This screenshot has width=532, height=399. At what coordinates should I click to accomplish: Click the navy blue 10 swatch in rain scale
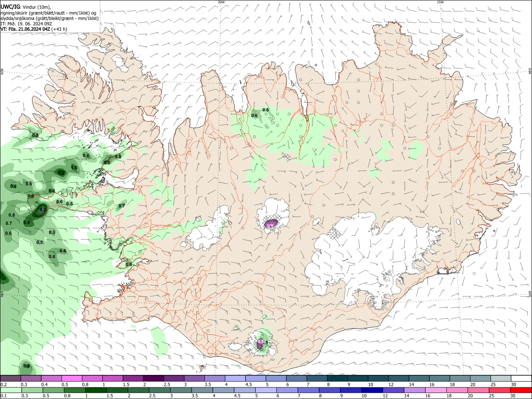[x=372, y=390]
